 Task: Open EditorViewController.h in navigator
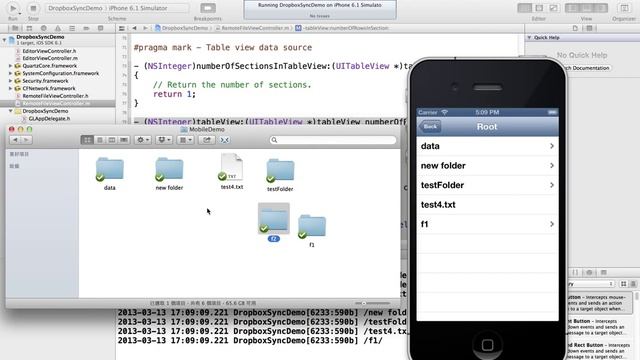pos(49,51)
